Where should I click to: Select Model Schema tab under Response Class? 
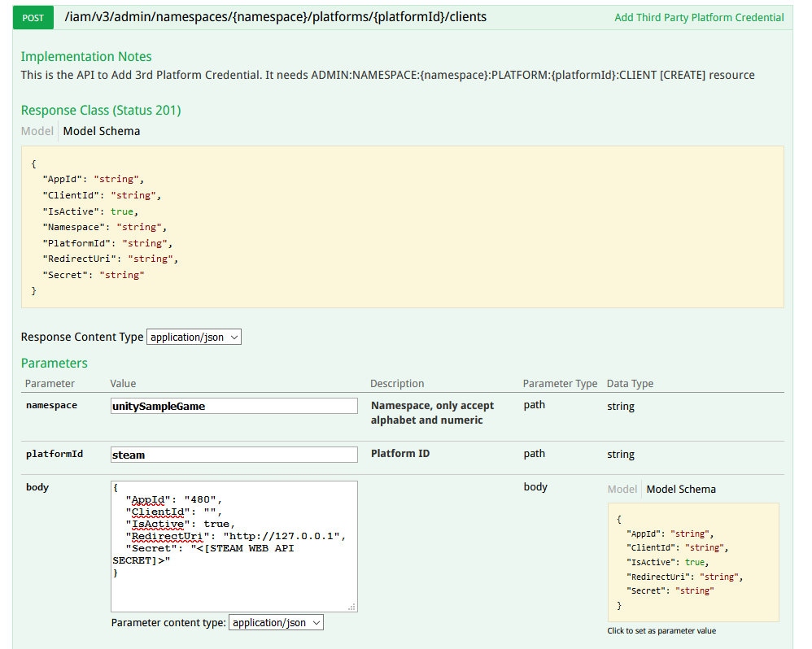click(x=102, y=131)
